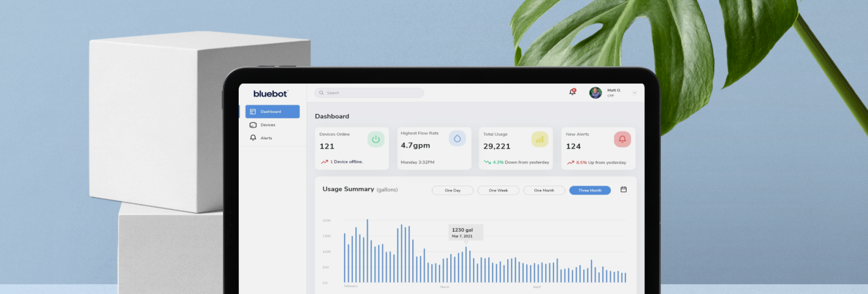Select the One Day range
Screen dimensions: 868x294
pyautogui.click(x=453, y=190)
